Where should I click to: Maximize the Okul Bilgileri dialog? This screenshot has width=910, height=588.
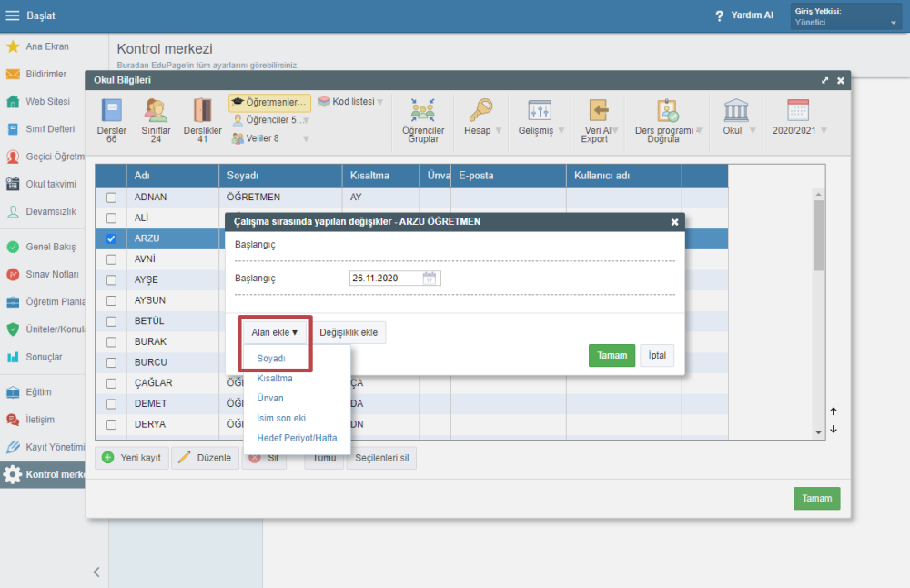(824, 81)
